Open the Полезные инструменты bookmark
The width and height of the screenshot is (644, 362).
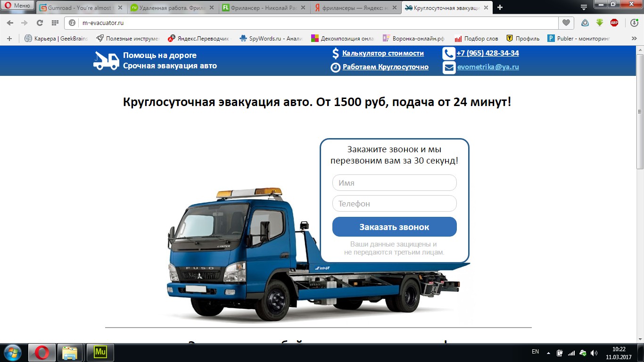128,39
